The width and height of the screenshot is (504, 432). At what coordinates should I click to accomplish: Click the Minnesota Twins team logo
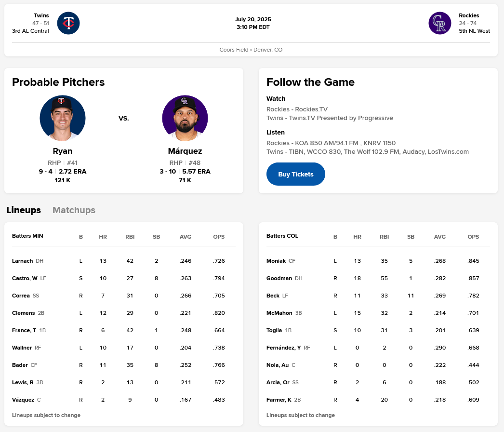click(68, 23)
